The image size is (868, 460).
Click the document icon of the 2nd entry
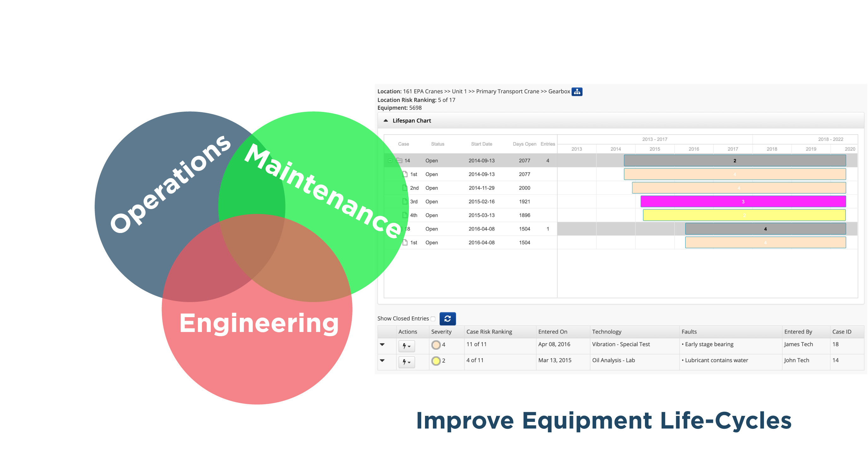pos(405,188)
